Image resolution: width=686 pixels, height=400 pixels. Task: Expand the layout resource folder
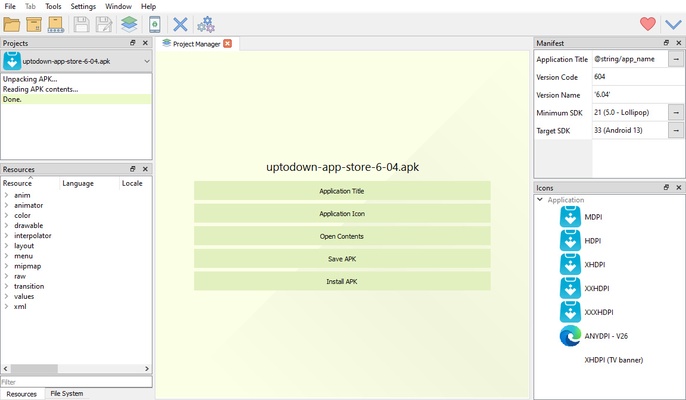(x=7, y=246)
